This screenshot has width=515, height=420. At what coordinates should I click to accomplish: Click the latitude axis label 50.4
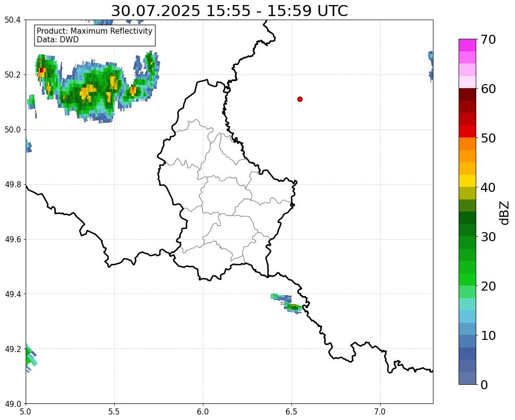13,20
